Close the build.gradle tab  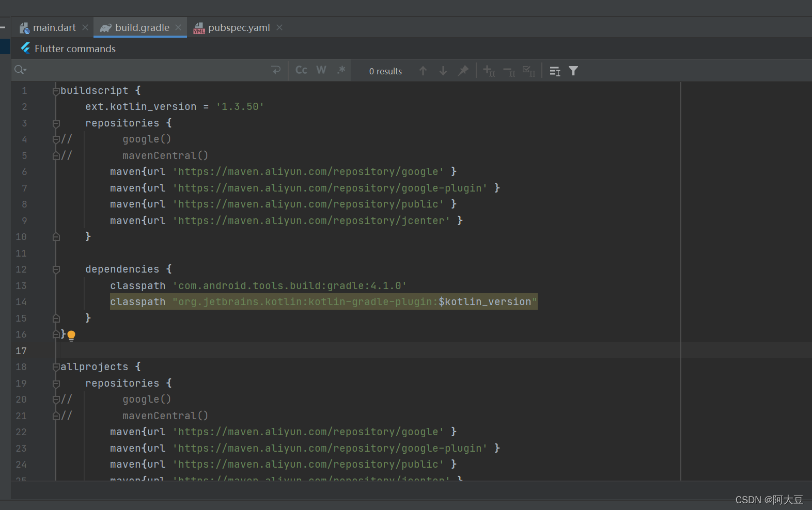(178, 28)
